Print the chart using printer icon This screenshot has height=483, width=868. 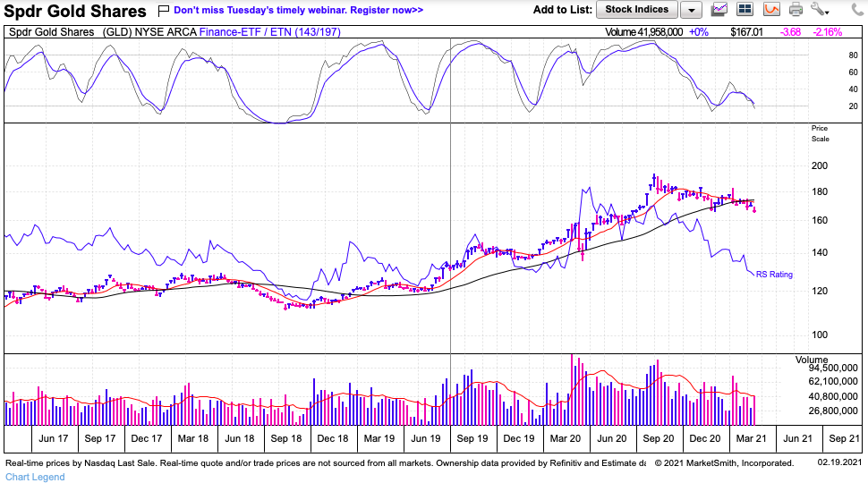coord(796,10)
